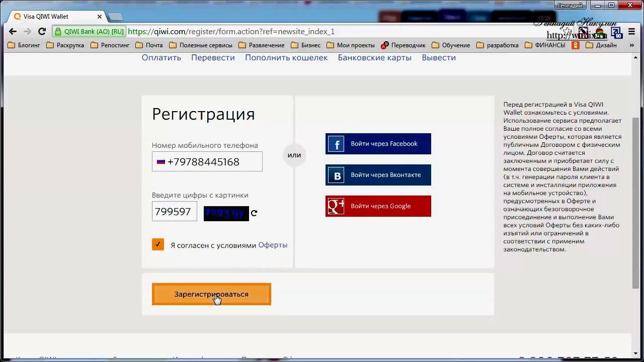The height and width of the screenshot is (362, 644).
Task: Open the Почта bookmarks folder
Action: [149, 45]
